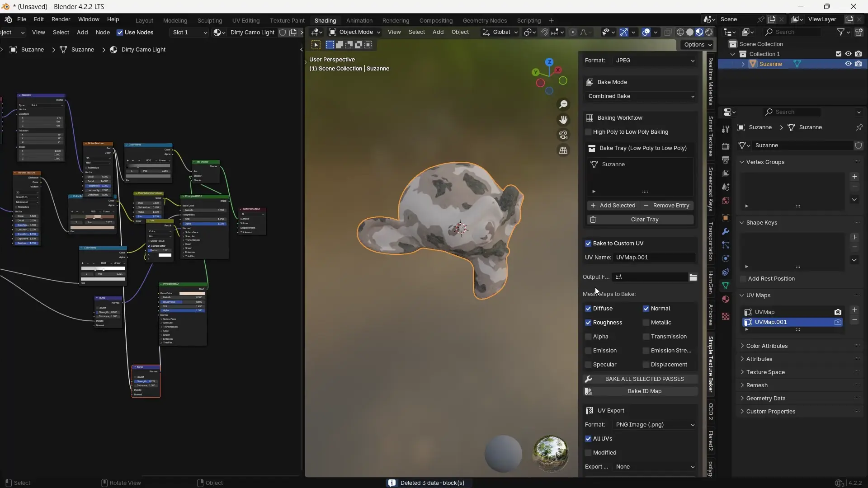Open the Bake Mode Combined Bake dropdown
The image size is (868, 488).
641,96
